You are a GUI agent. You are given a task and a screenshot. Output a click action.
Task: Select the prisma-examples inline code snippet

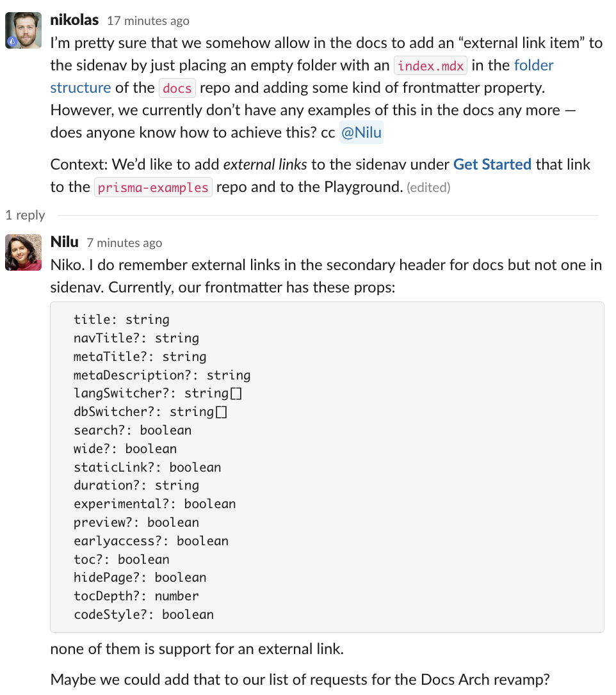pos(153,187)
